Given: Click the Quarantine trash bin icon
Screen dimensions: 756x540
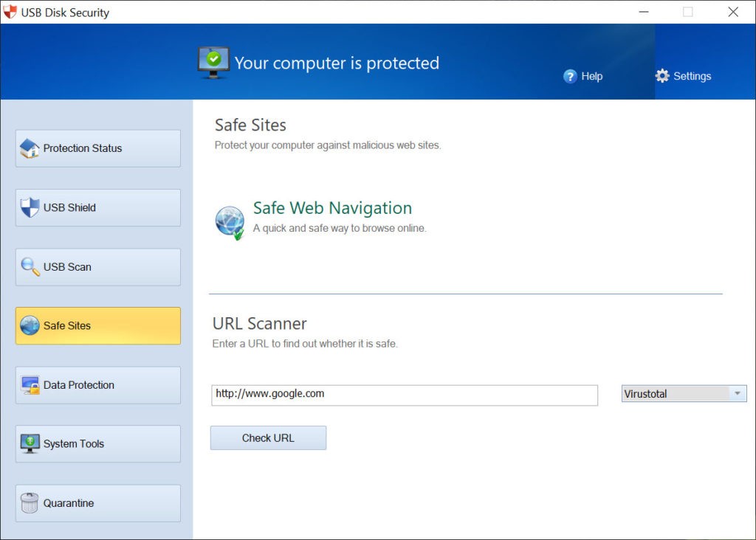Looking at the screenshot, I should [30, 502].
